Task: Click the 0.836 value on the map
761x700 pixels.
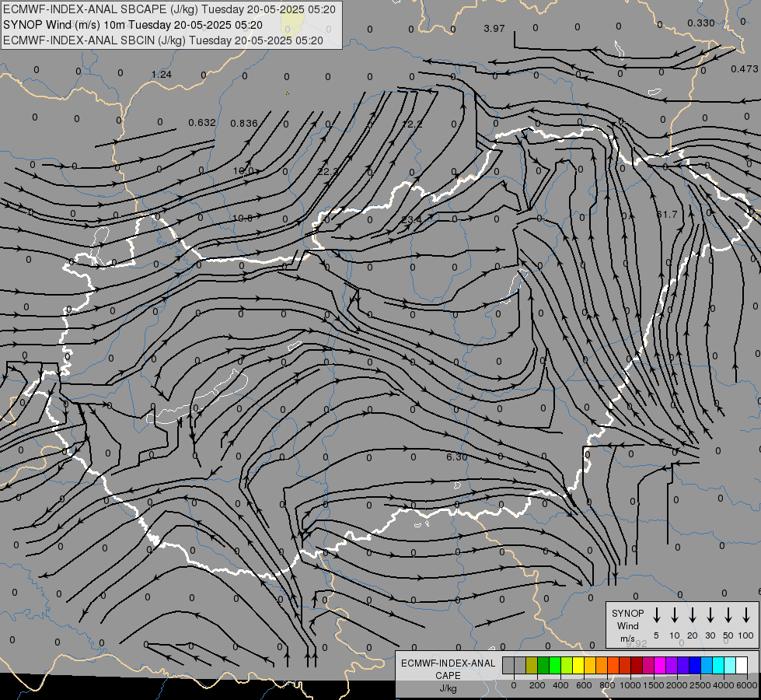Action: click(243, 124)
